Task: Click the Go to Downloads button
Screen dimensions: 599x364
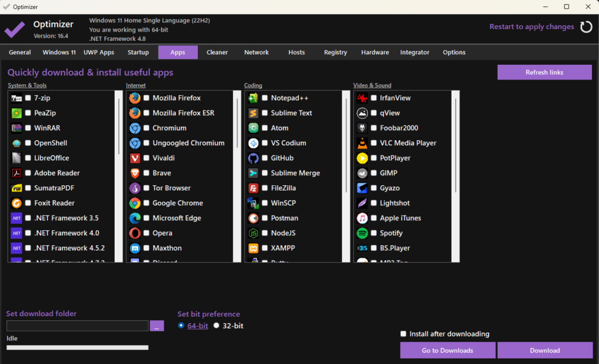Action: tap(447, 351)
